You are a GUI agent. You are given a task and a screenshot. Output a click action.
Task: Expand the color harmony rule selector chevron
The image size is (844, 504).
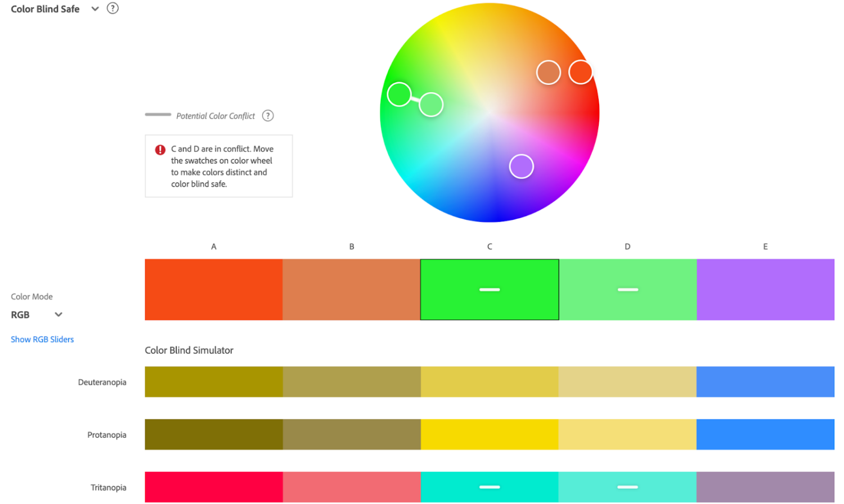(x=95, y=8)
